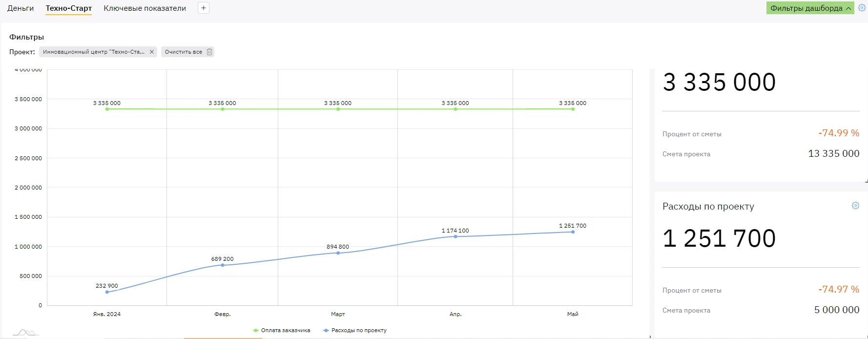
Task: Click the Апр. axis label
Action: click(x=455, y=314)
